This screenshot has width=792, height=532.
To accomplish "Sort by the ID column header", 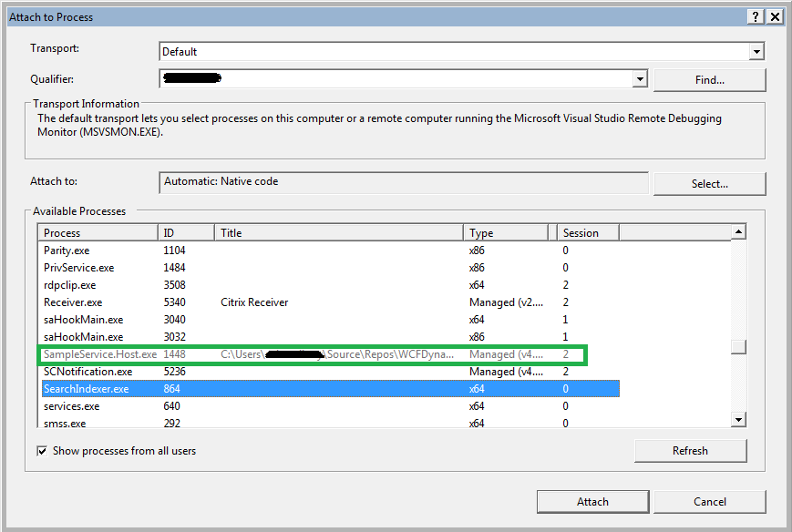I will [187, 232].
